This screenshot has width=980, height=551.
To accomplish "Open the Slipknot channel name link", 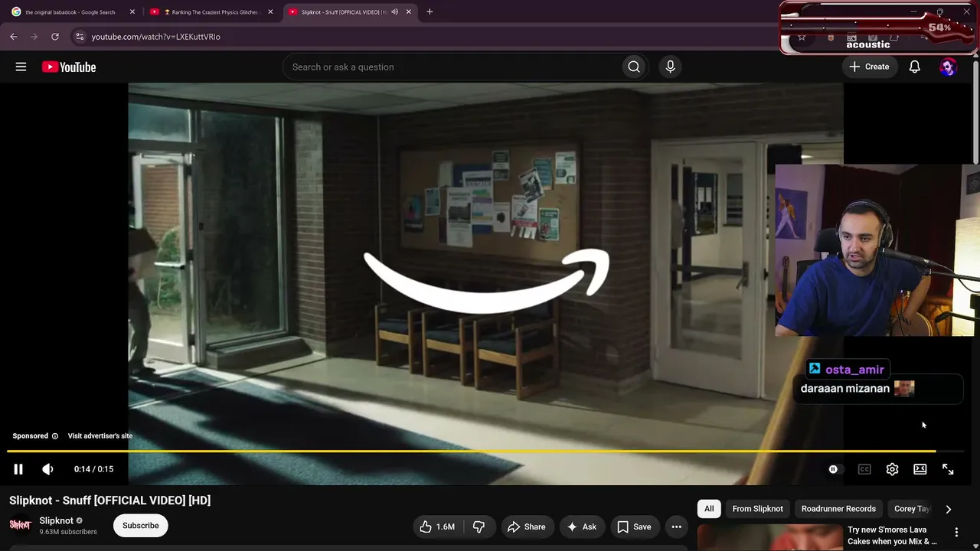I will pos(57,520).
